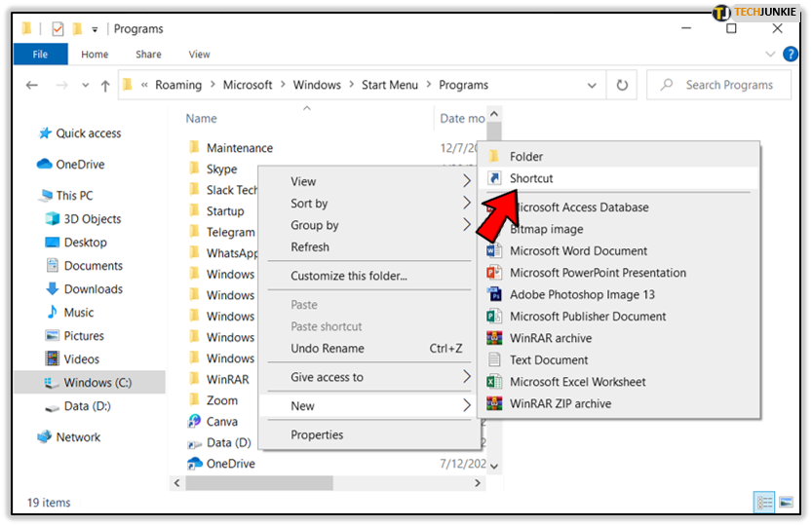Viewport: 812px width, 526px height.
Task: Create a new Folder from submenu
Action: pos(619,157)
